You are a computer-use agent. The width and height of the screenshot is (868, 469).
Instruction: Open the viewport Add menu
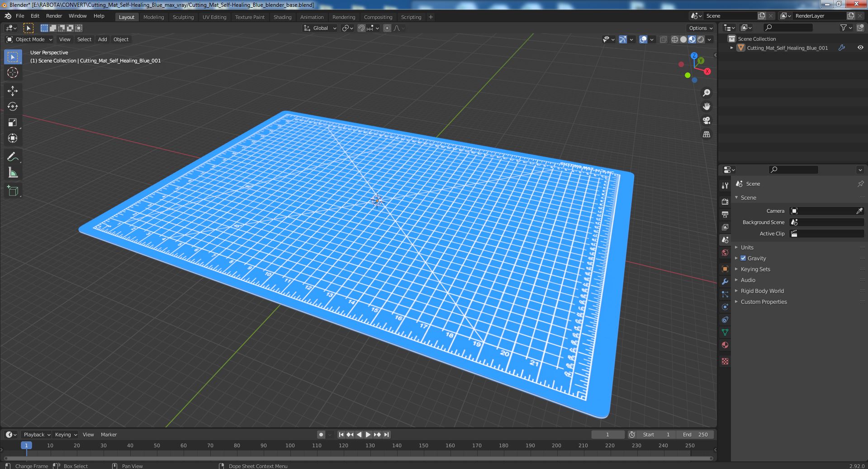(103, 39)
